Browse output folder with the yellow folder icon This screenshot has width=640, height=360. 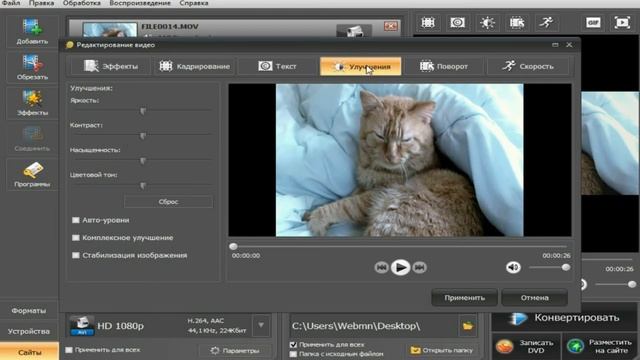point(468,326)
